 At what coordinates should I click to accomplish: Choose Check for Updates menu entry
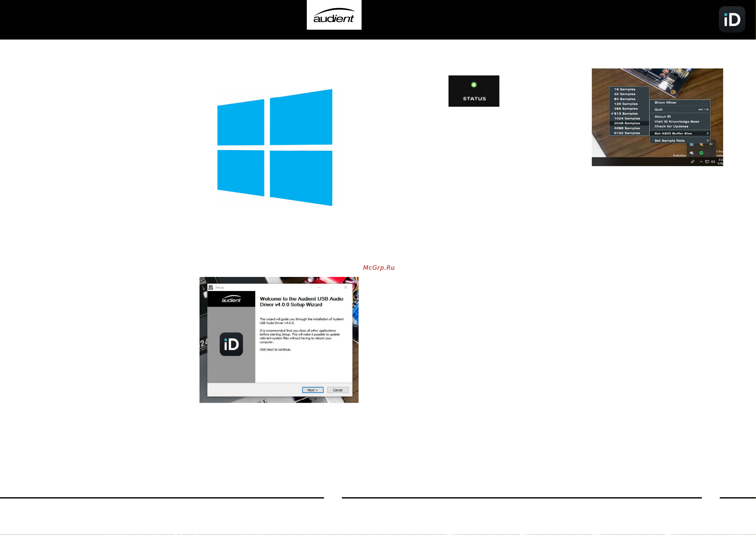click(x=680, y=126)
